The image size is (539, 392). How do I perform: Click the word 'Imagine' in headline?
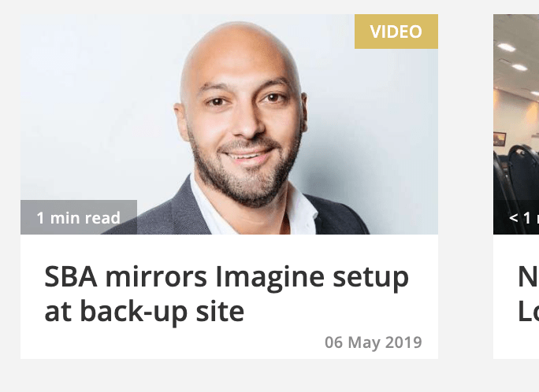click(x=269, y=278)
